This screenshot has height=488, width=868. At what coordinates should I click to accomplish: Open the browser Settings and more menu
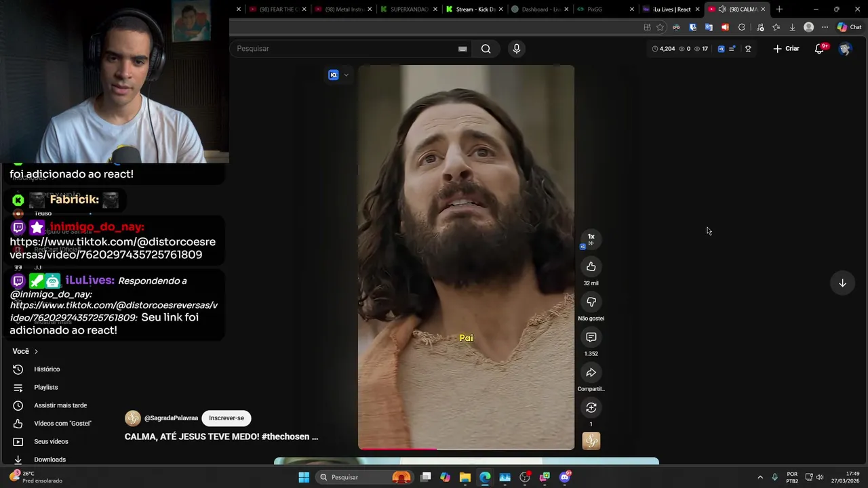pyautogui.click(x=825, y=27)
